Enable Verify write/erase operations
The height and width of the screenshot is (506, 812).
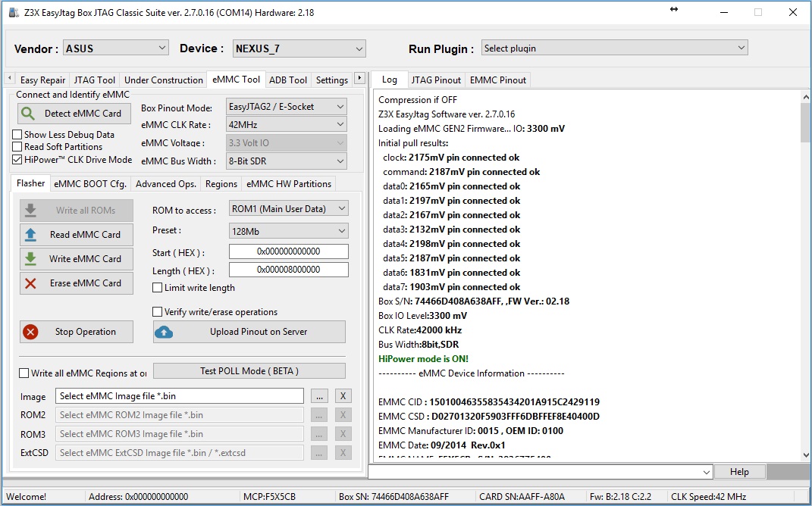pos(157,311)
